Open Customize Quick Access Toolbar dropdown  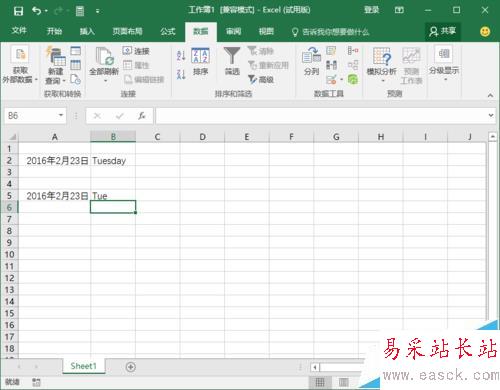(x=98, y=11)
